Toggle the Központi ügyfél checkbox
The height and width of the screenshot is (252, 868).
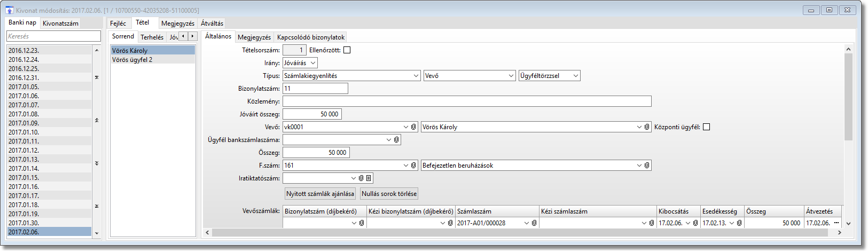coord(707,127)
